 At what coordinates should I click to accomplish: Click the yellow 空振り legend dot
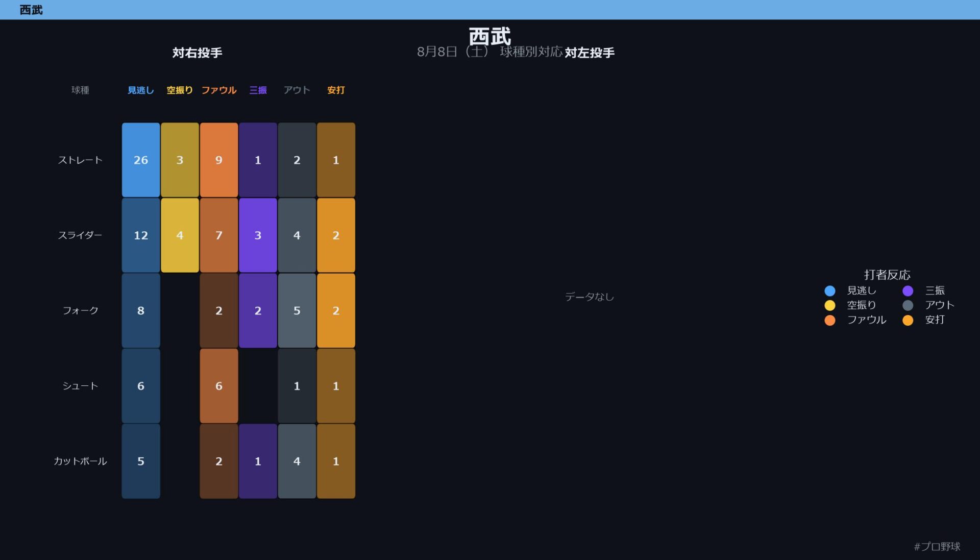pyautogui.click(x=830, y=305)
